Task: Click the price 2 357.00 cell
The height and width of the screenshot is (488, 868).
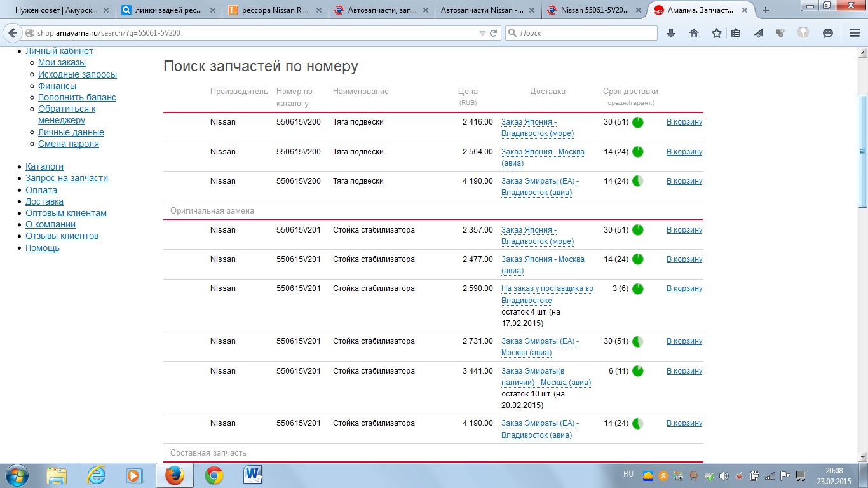Action: point(477,230)
